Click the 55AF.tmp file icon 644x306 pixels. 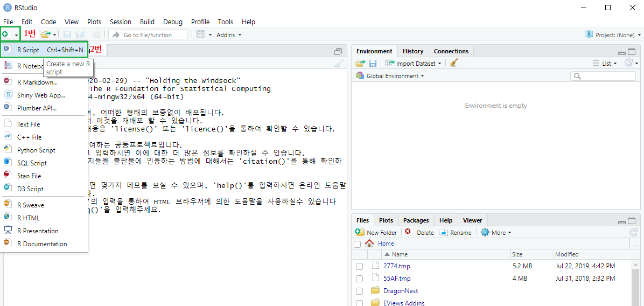375,278
